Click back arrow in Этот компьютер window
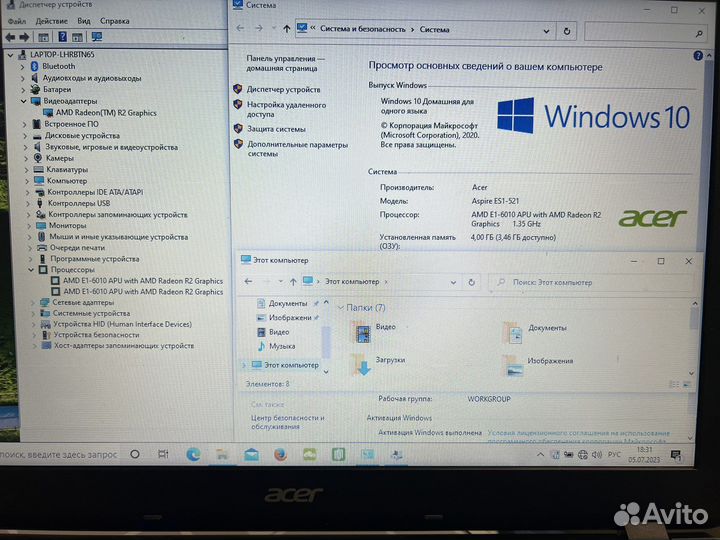 [248, 281]
